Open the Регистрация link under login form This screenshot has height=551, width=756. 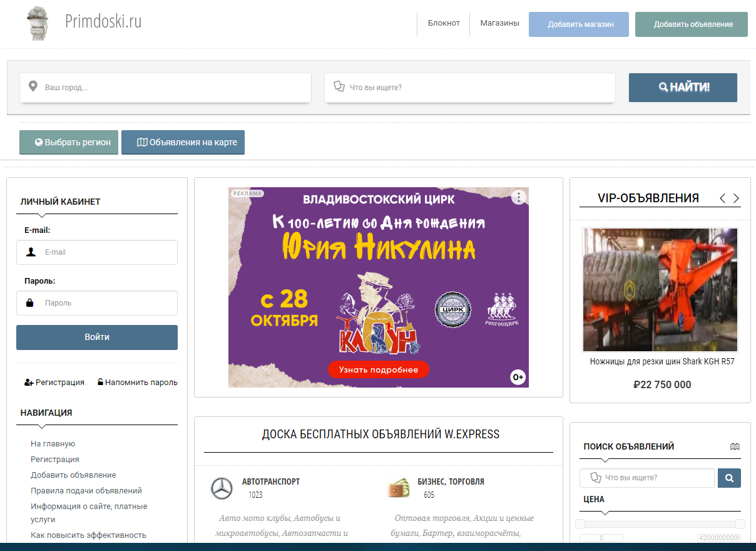pyautogui.click(x=54, y=383)
